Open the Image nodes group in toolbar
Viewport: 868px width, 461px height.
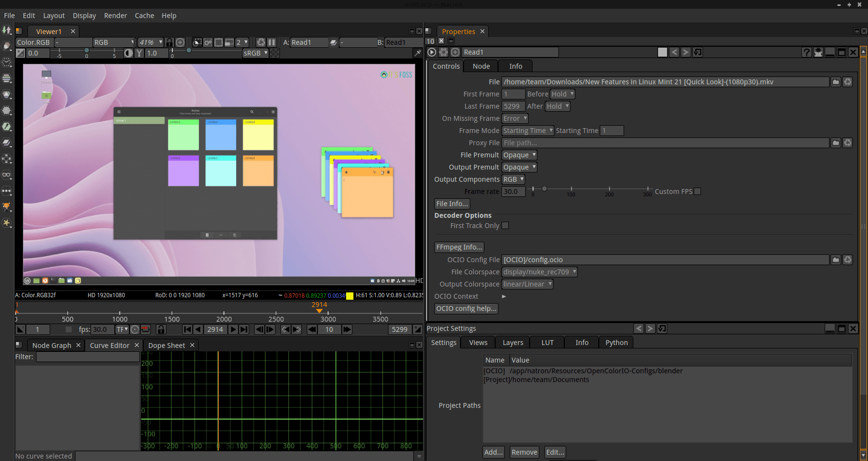click(7, 31)
